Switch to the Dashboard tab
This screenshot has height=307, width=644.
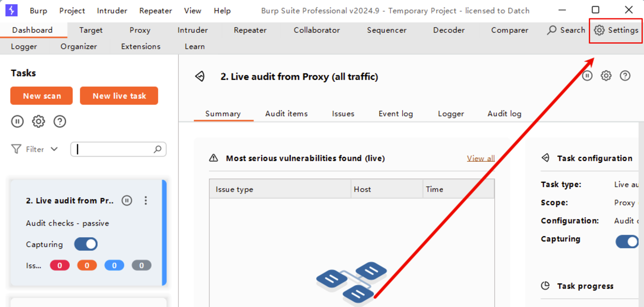[x=32, y=30]
